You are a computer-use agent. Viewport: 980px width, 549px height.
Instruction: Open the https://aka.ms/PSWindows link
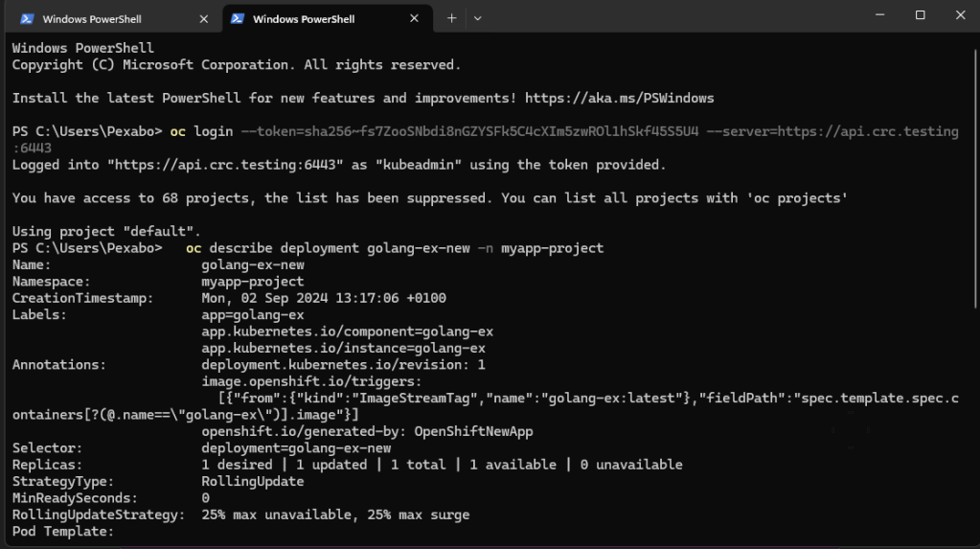click(x=619, y=98)
